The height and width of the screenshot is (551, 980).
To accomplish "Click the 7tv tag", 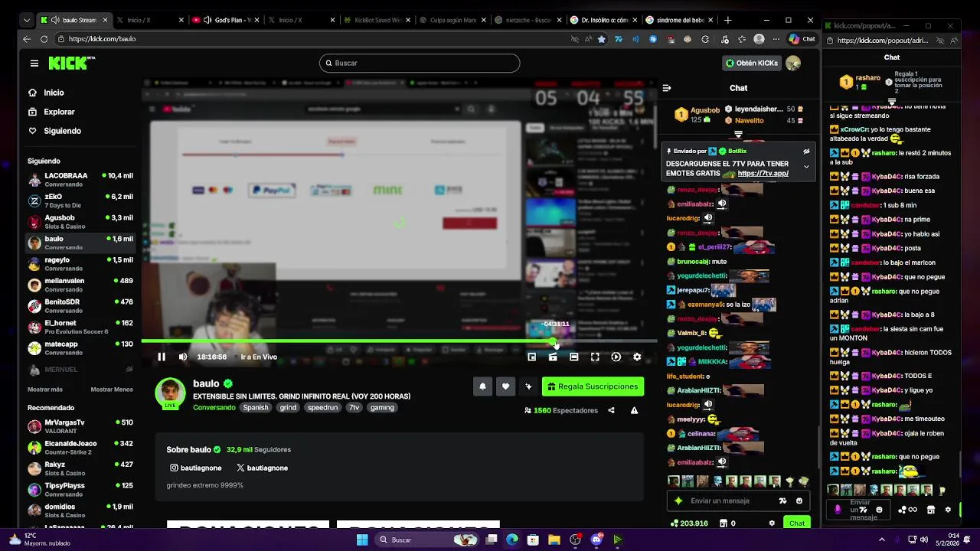I will (x=354, y=408).
